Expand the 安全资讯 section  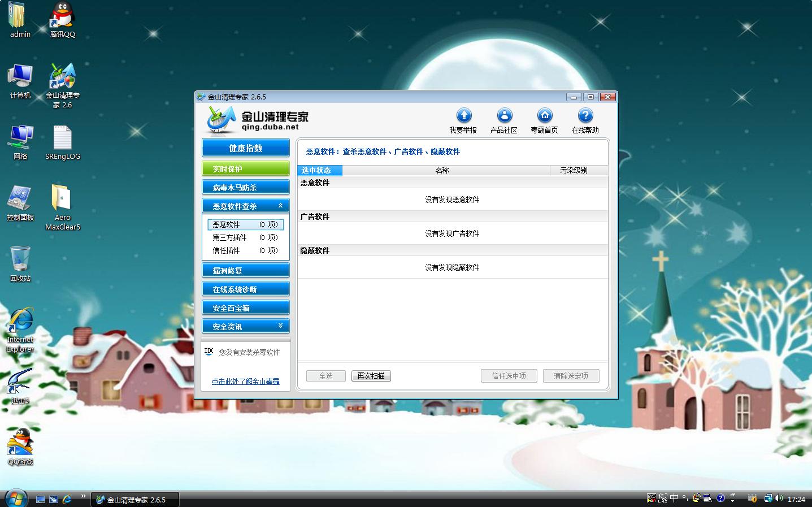coord(280,326)
